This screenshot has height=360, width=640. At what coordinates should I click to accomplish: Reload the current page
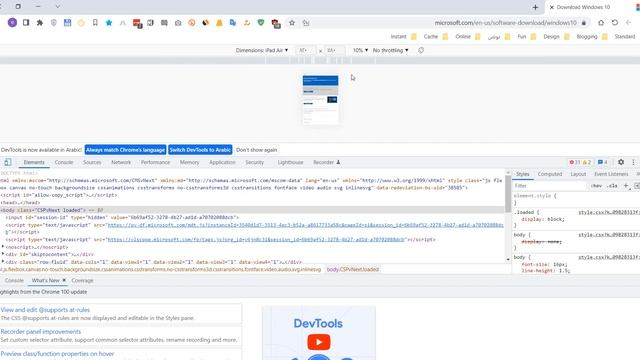point(615,23)
